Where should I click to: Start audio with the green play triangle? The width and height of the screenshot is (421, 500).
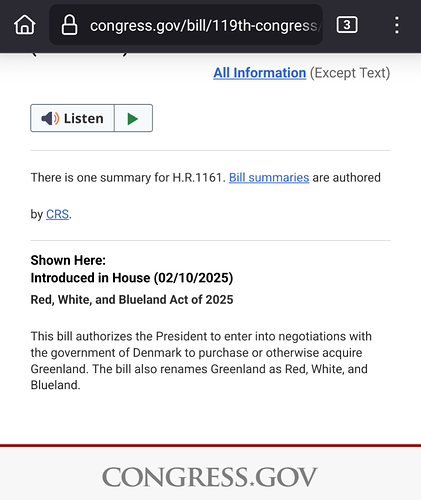133,119
